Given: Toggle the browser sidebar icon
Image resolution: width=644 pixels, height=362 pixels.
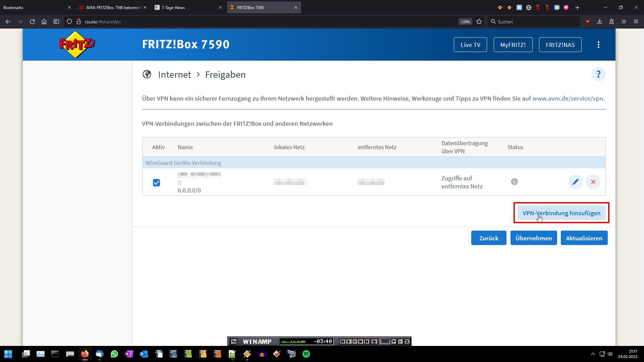Looking at the screenshot, I should [x=56, y=22].
